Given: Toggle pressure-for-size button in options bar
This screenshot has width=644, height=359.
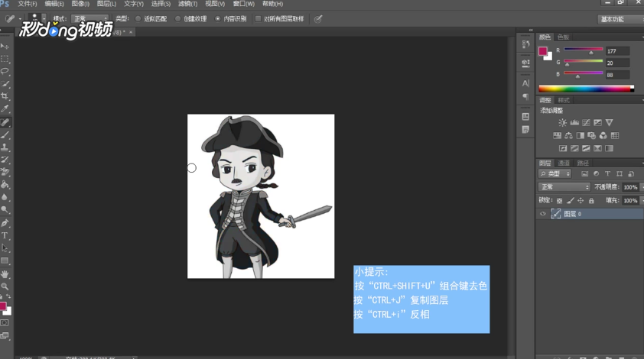Looking at the screenshot, I should coord(318,19).
